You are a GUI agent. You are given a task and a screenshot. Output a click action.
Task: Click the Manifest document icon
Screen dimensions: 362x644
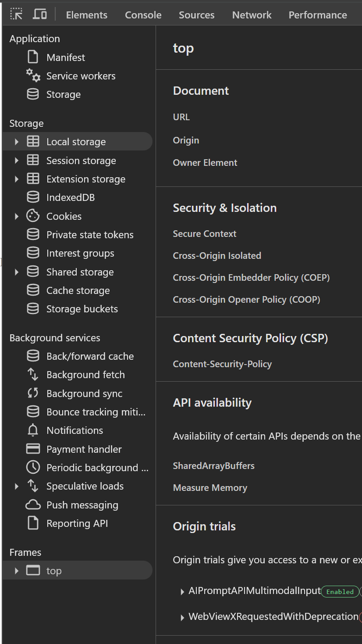point(33,57)
